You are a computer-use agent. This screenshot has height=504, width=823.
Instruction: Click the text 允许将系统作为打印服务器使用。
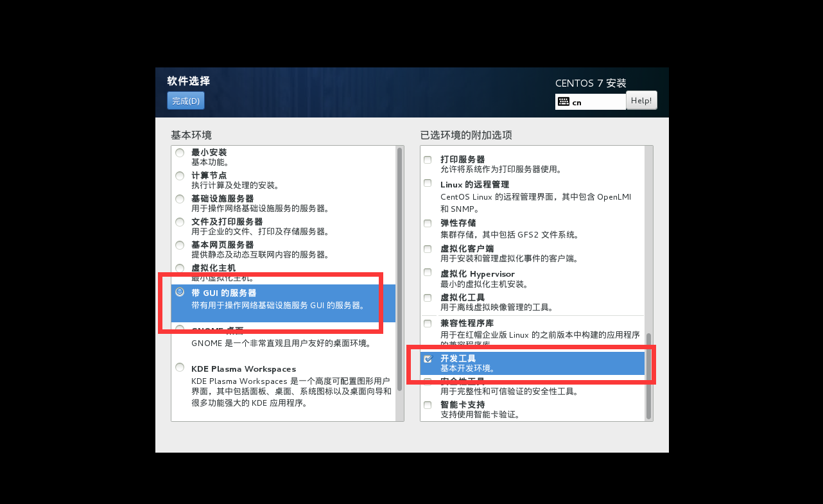click(501, 169)
